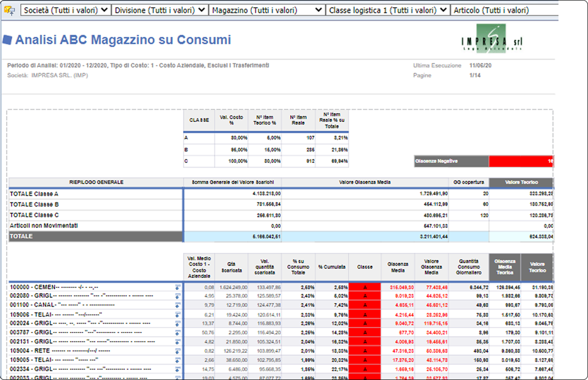
Task: Click red giacenza value 316.049,80
Action: pyautogui.click(x=402, y=287)
